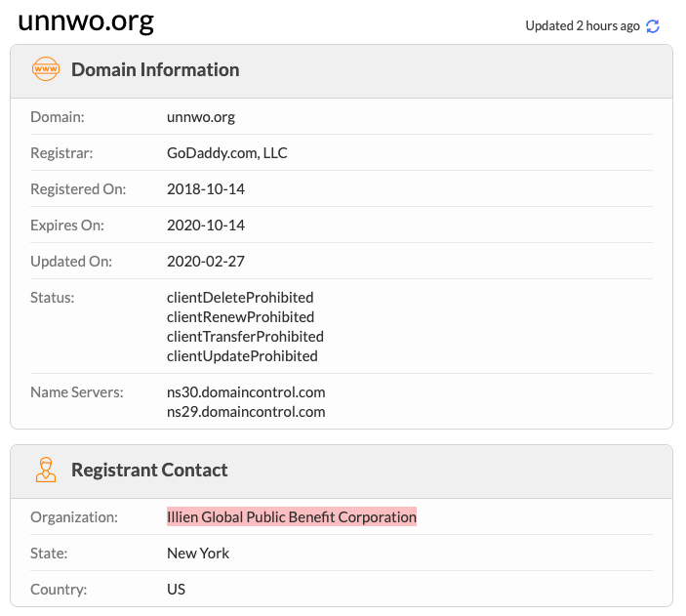The width and height of the screenshot is (686, 616).
Task: Click the domain value unnwo.org in table
Action: click(x=201, y=116)
